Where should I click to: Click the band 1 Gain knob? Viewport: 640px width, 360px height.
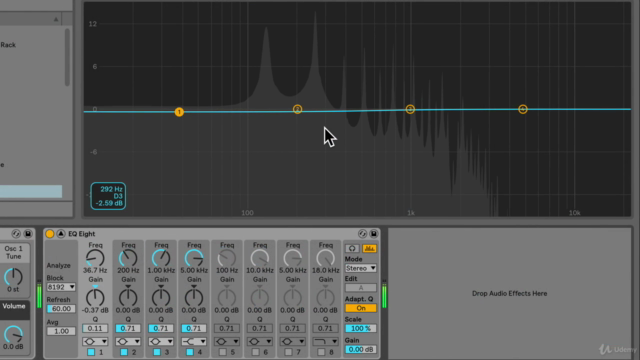tap(95, 298)
